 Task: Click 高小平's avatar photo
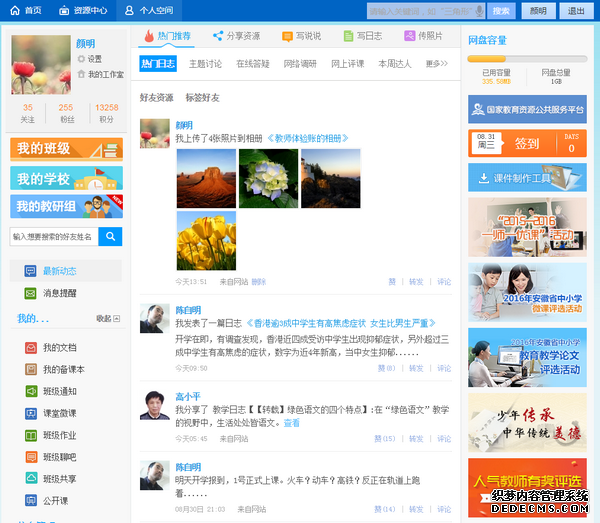tap(155, 405)
